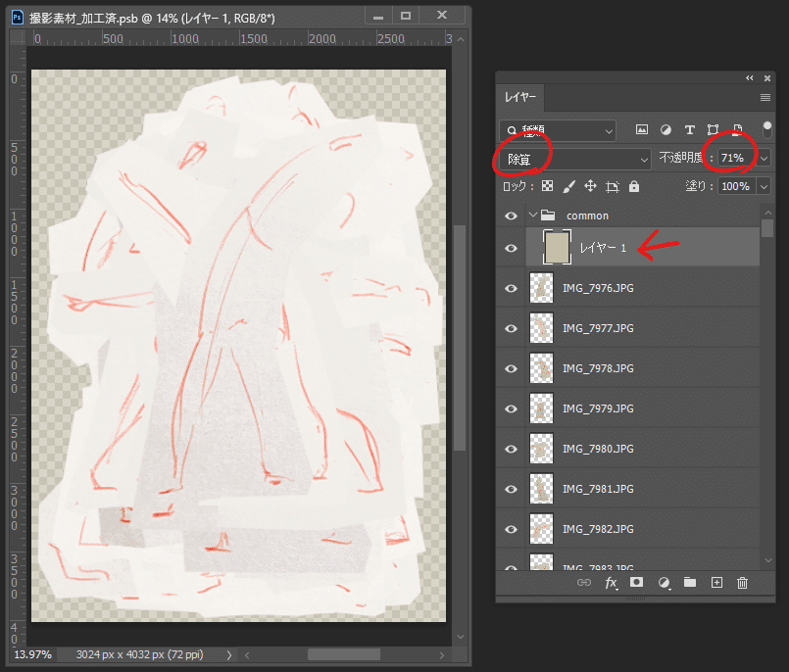
Task: Hide IMG_7979.JPG layer
Action: (x=511, y=408)
